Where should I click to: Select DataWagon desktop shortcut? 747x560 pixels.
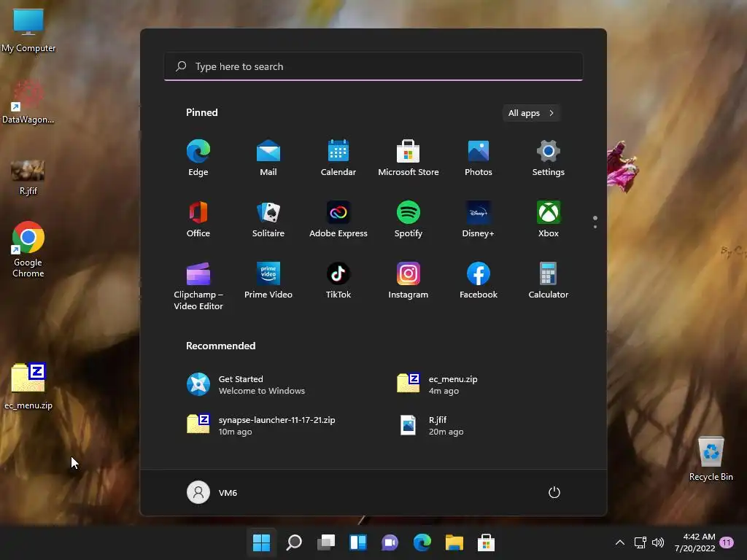[x=28, y=102]
